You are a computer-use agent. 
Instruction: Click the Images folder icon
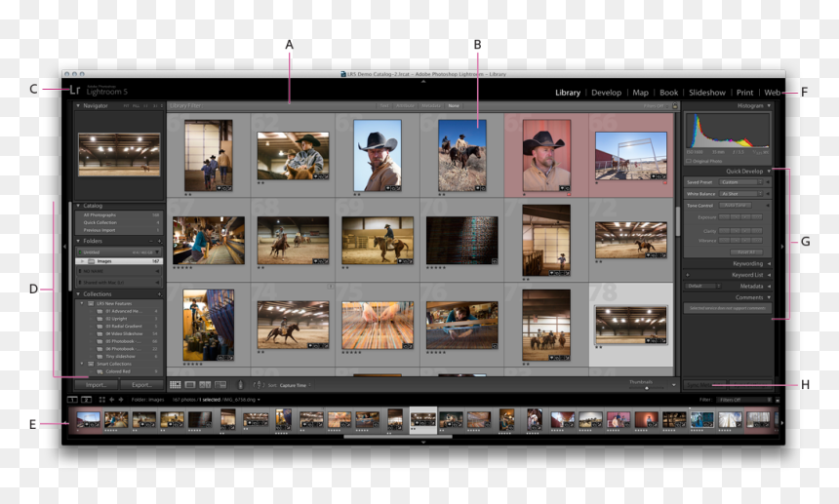(x=92, y=261)
